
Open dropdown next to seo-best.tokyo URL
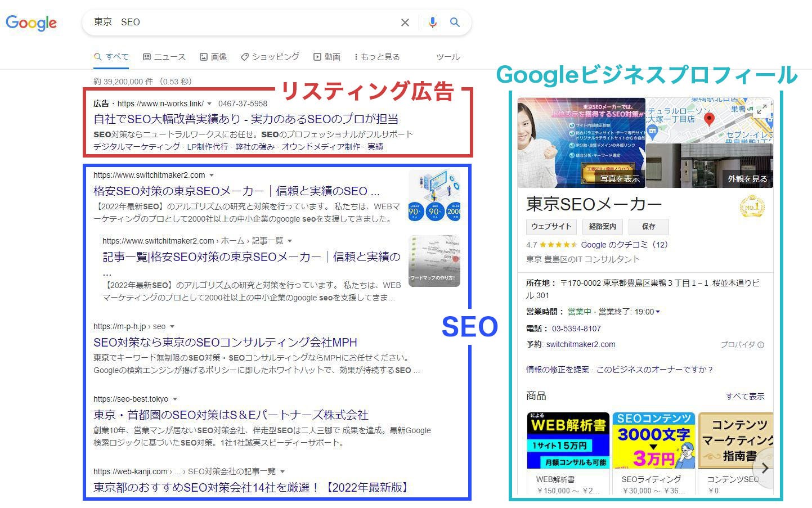pos(175,399)
